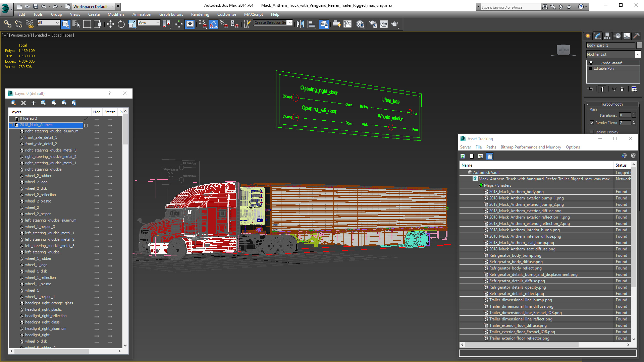Viewport: 644px width, 362px height.
Task: Click the Freeze column header
Action: 110,112
